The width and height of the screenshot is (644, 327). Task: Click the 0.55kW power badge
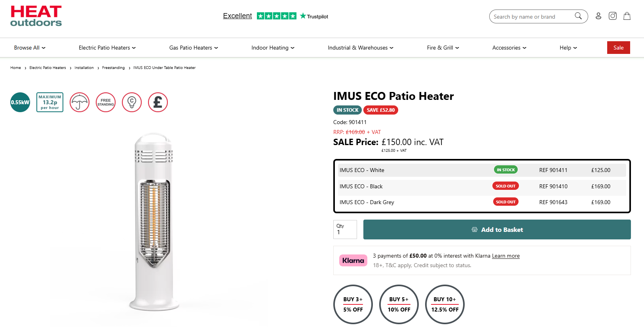click(x=20, y=102)
